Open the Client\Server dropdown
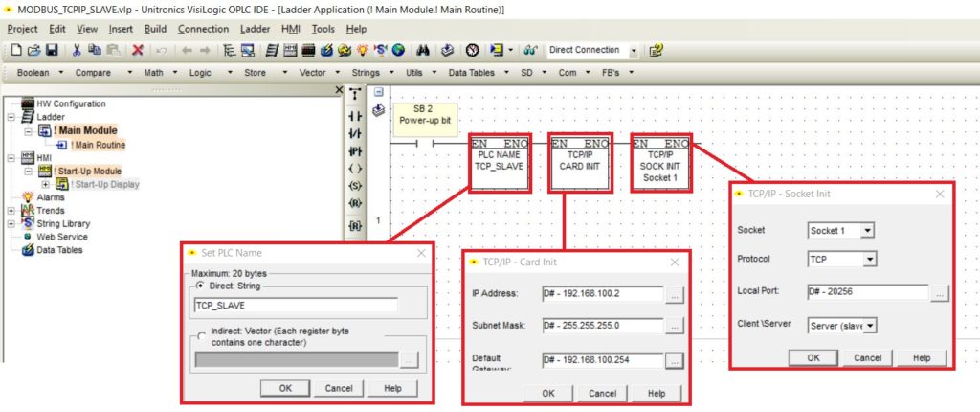Viewport: 980px width, 412px height. [869, 326]
